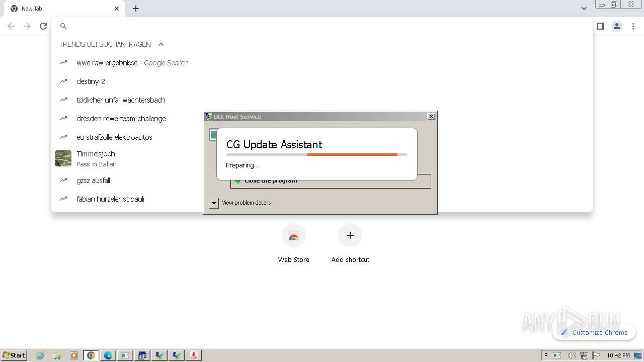Open Windows Media Player from the taskbar

(x=74, y=355)
